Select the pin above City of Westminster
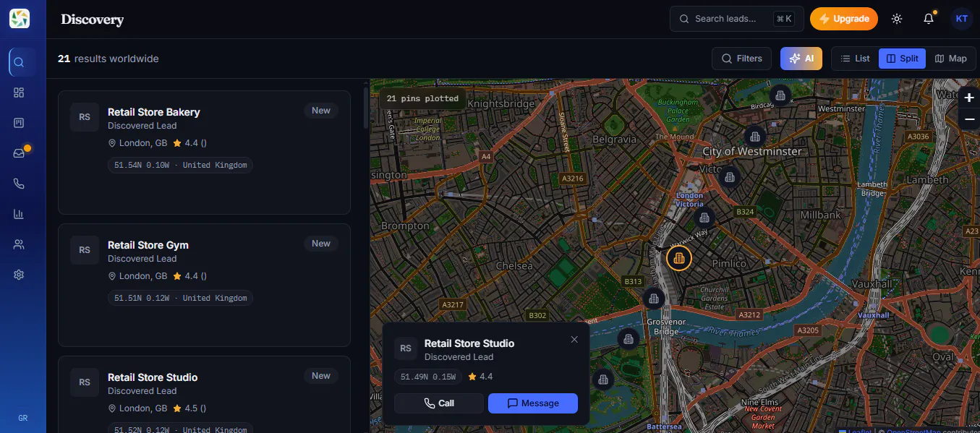 click(x=755, y=135)
